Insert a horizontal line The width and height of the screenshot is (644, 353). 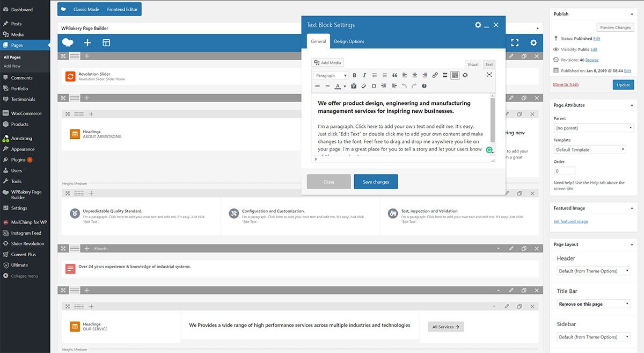pos(327,86)
